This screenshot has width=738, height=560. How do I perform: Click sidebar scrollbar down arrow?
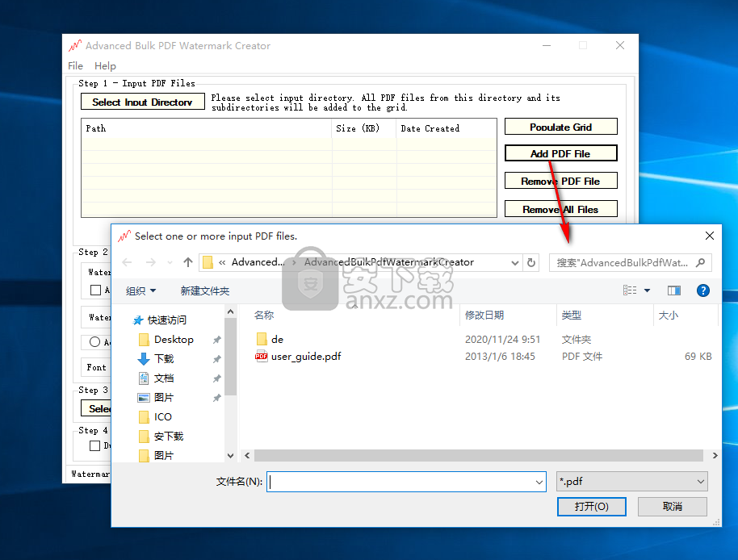click(x=230, y=455)
